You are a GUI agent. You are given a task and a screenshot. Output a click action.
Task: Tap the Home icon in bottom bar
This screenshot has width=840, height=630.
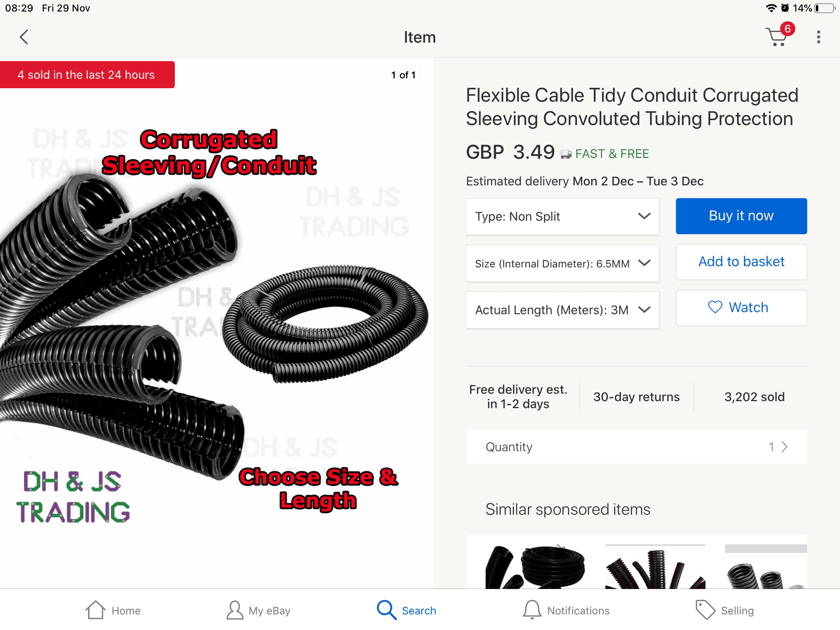(96, 610)
